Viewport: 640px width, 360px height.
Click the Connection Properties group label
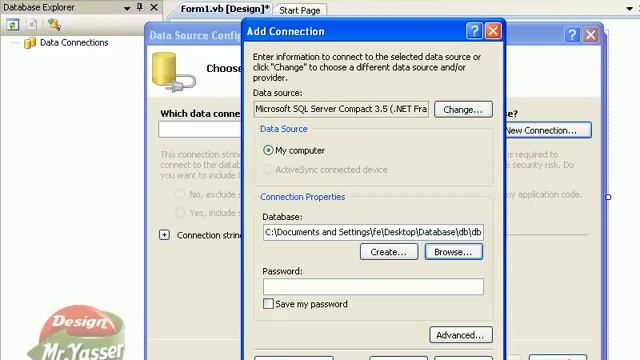[302, 197]
